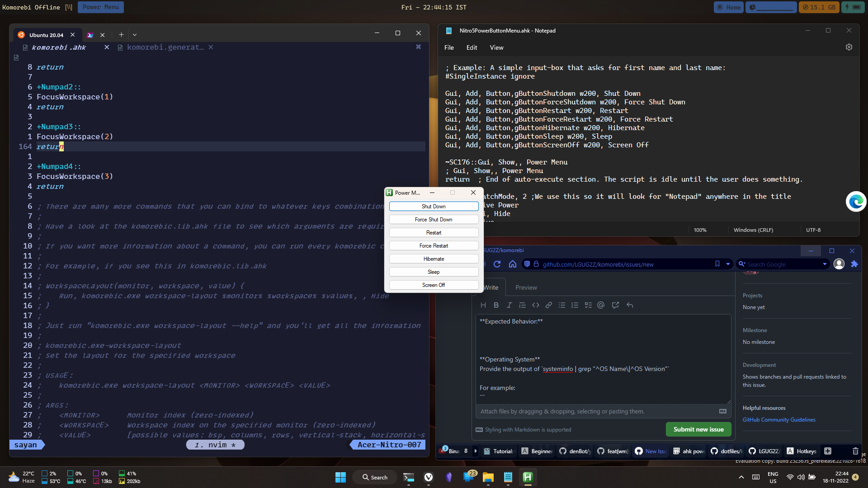Open the terminal new tab dropdown
This screenshot has height=488, width=868.
tap(135, 35)
